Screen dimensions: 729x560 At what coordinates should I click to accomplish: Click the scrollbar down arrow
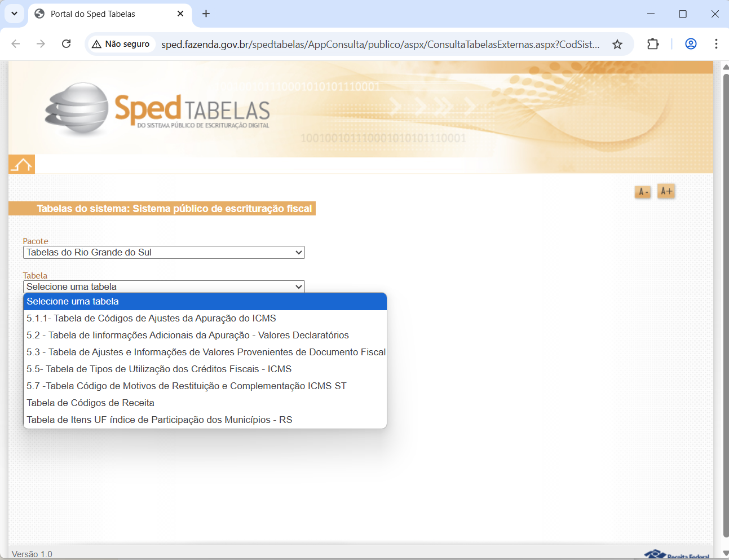pos(726,553)
